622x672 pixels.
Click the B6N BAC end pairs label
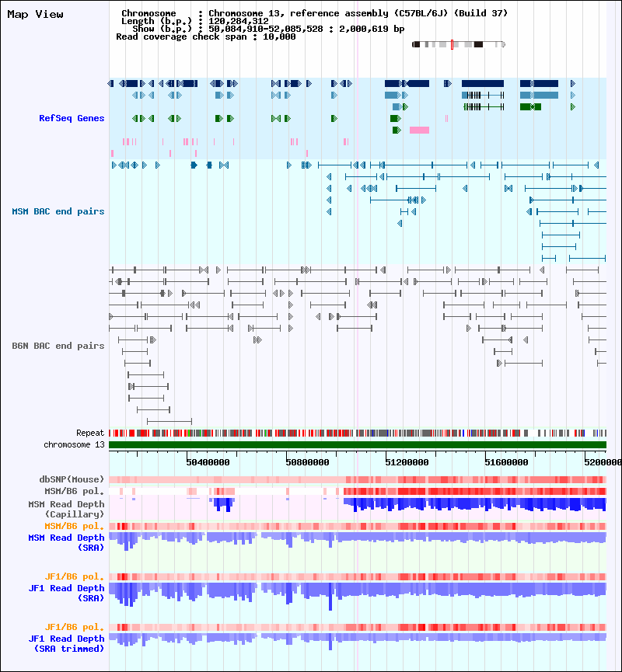(58, 346)
